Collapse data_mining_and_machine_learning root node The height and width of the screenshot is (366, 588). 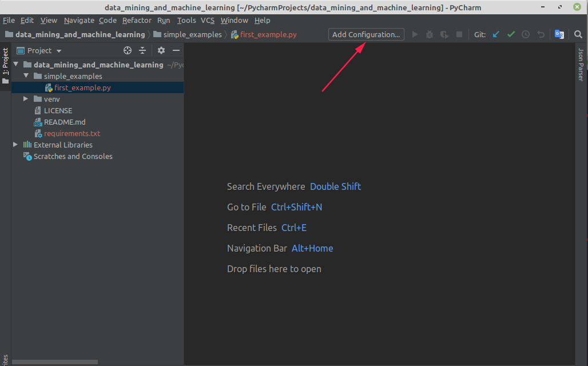coord(16,65)
